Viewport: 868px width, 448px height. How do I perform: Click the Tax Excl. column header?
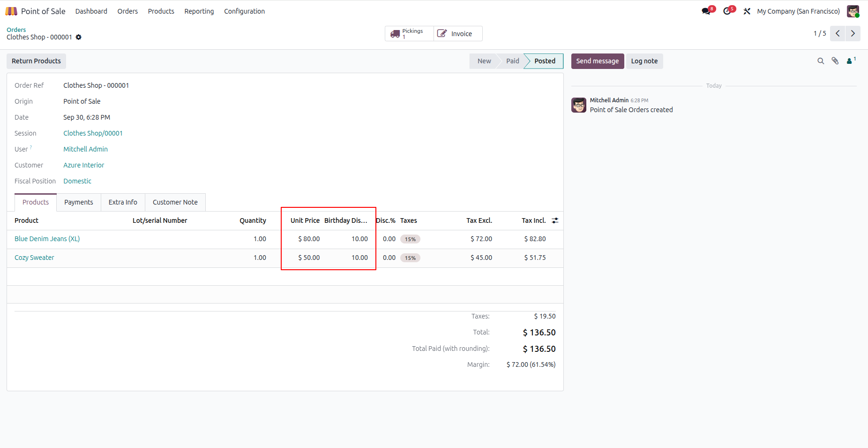(479, 220)
